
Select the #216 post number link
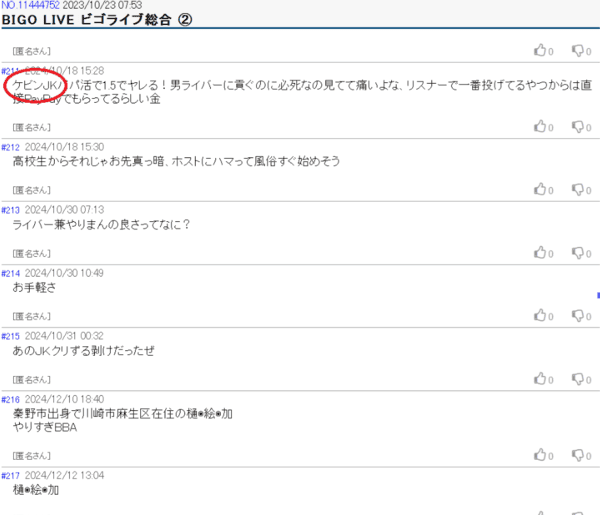coord(10,400)
